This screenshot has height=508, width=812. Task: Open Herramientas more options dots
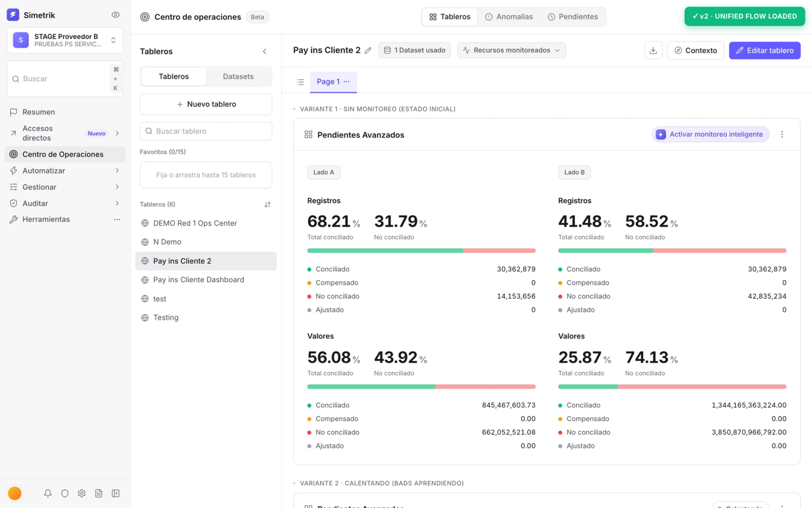[117, 219]
